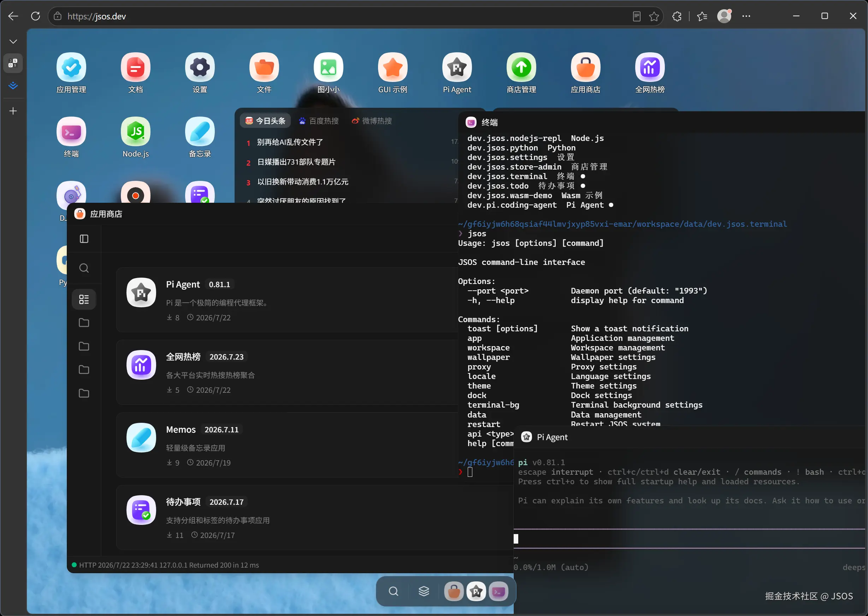868x616 pixels.
Task: Open the third folder category in 应用商店 sidebar
Action: (x=84, y=370)
